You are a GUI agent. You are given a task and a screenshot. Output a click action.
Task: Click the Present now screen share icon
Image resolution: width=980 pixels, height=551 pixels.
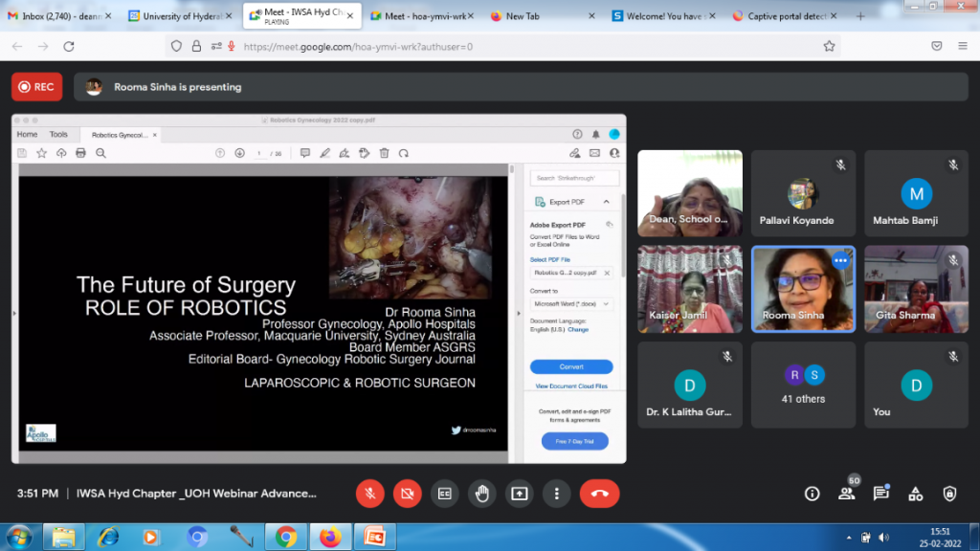pyautogui.click(x=520, y=494)
